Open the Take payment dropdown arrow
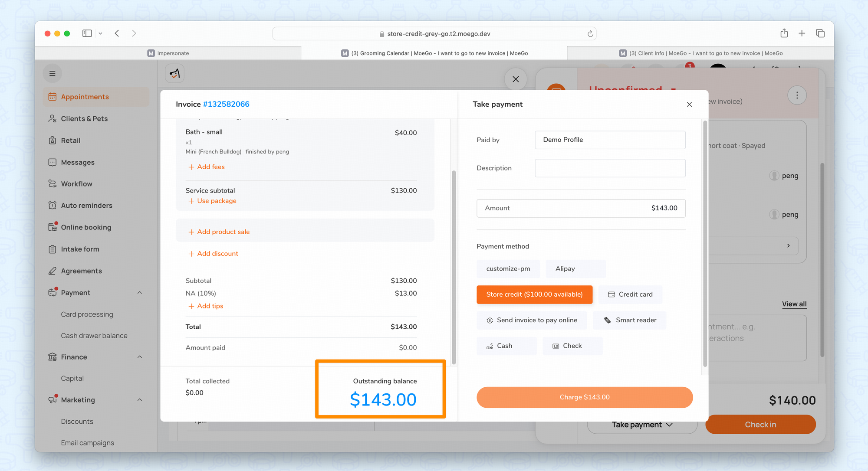Screen dimensions: 868x471 pos(669,425)
